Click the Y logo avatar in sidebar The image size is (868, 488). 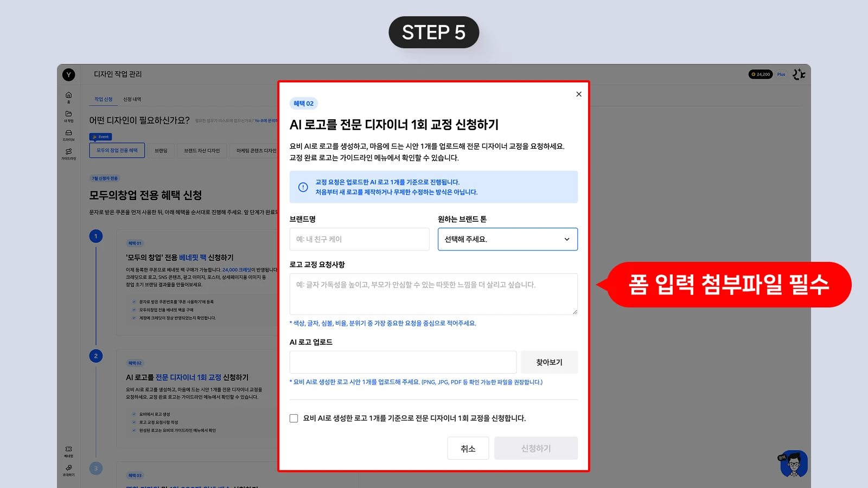point(68,75)
